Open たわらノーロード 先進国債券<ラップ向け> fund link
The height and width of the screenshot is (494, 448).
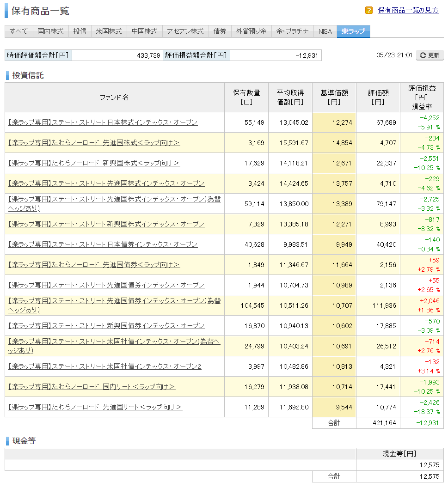click(94, 265)
